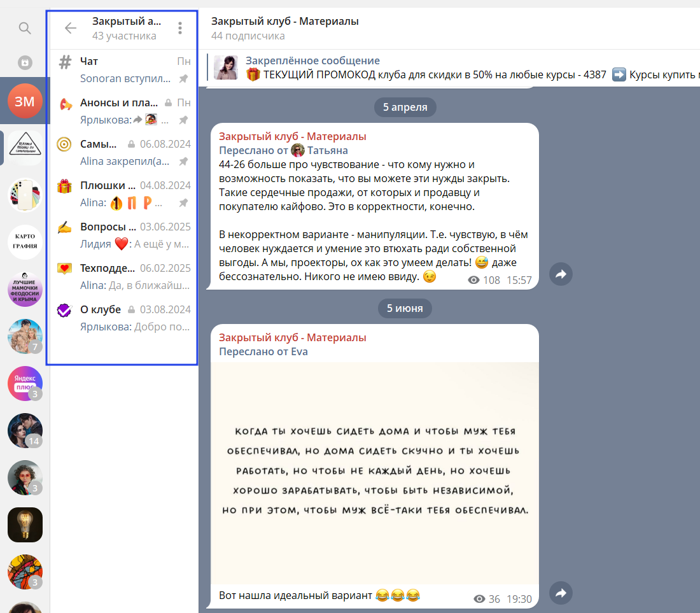Open the Яндекс Плюс chat avatar
Image resolution: width=700 pixels, height=613 pixels.
coord(25,383)
